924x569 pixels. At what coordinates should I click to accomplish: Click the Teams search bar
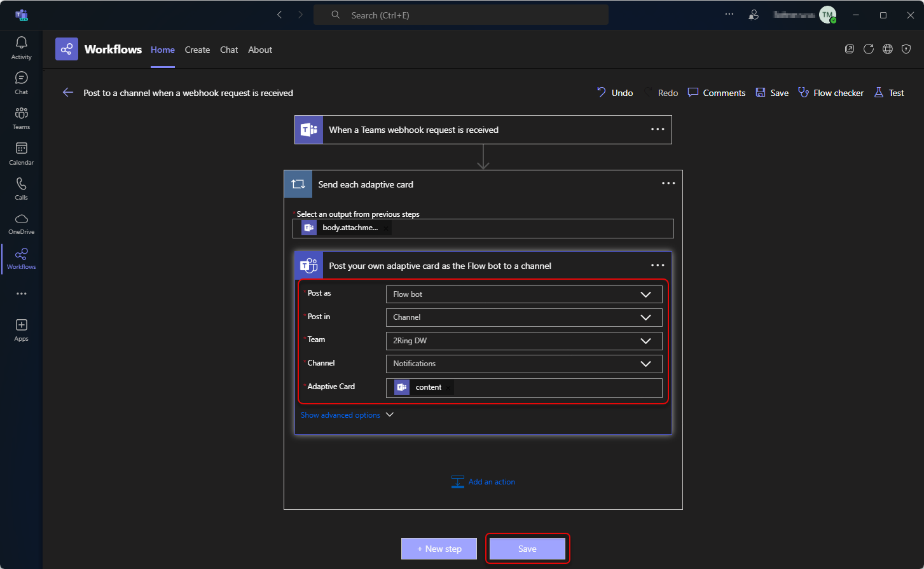point(460,14)
